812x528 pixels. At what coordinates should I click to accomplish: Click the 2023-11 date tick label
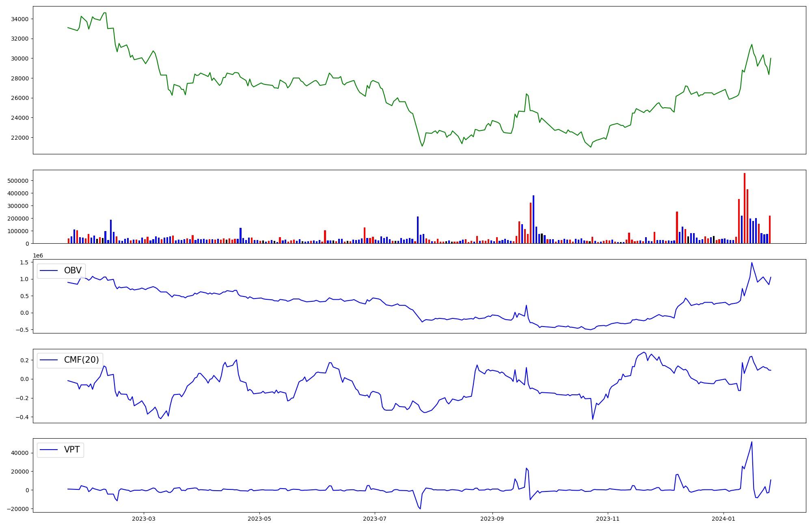(608, 519)
